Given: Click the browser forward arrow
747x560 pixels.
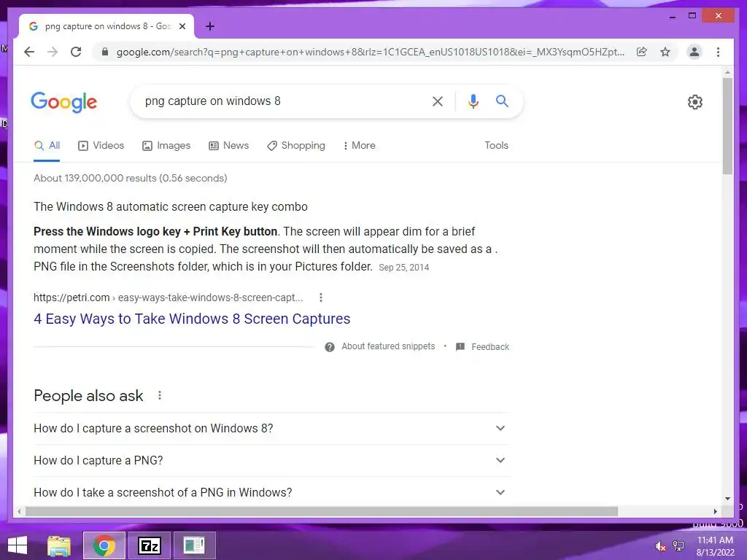Looking at the screenshot, I should point(53,52).
